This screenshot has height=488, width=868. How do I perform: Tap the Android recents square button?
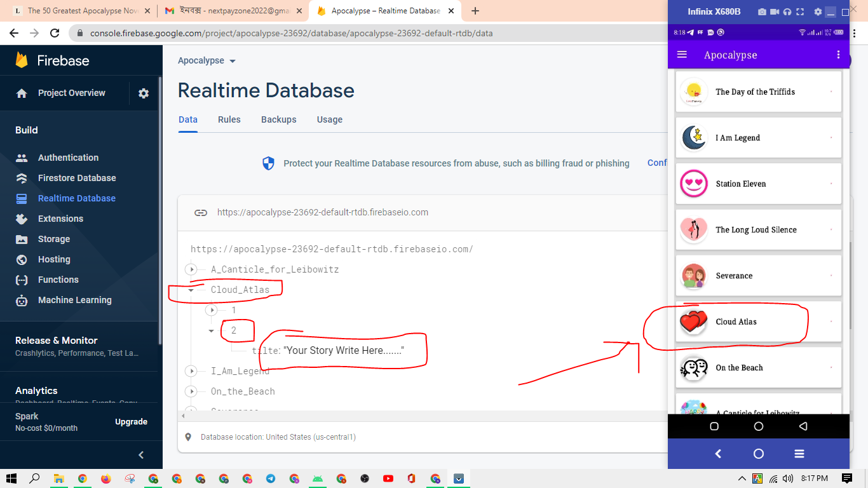pyautogui.click(x=714, y=426)
